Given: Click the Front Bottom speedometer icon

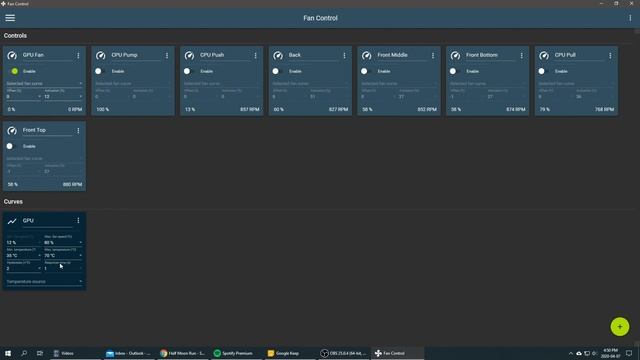Looking at the screenshot, I should (x=455, y=55).
